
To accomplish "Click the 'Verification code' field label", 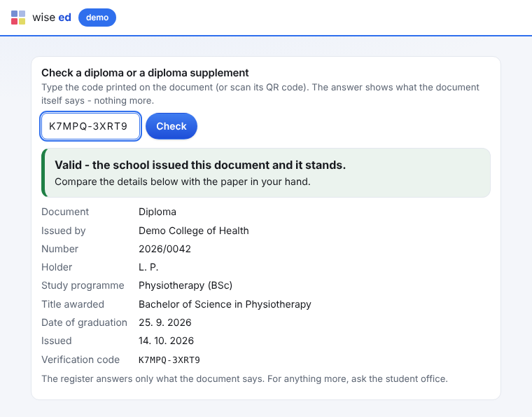I will [x=80, y=360].
